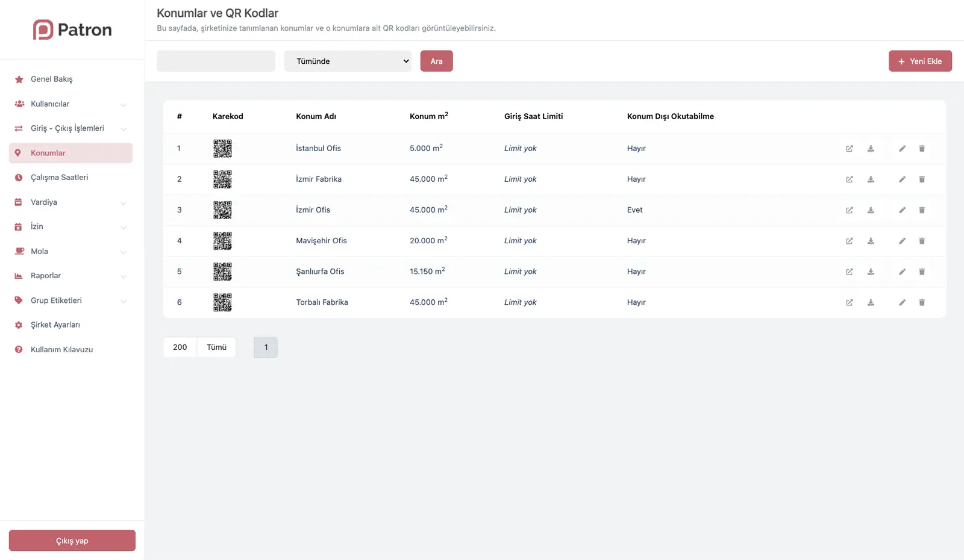This screenshot has width=964, height=560.
Task: Open Çalışma Saatleri menu item
Action: [59, 178]
